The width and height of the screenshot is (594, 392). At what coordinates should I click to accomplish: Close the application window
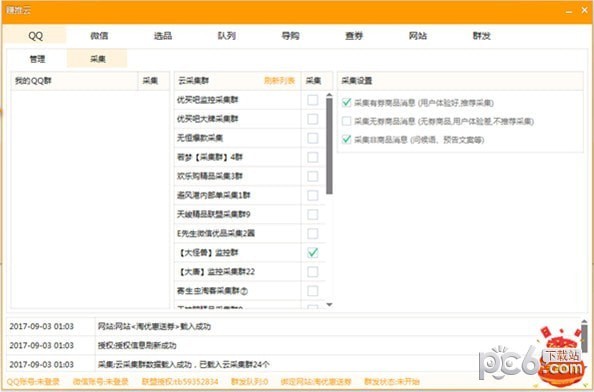585,11
